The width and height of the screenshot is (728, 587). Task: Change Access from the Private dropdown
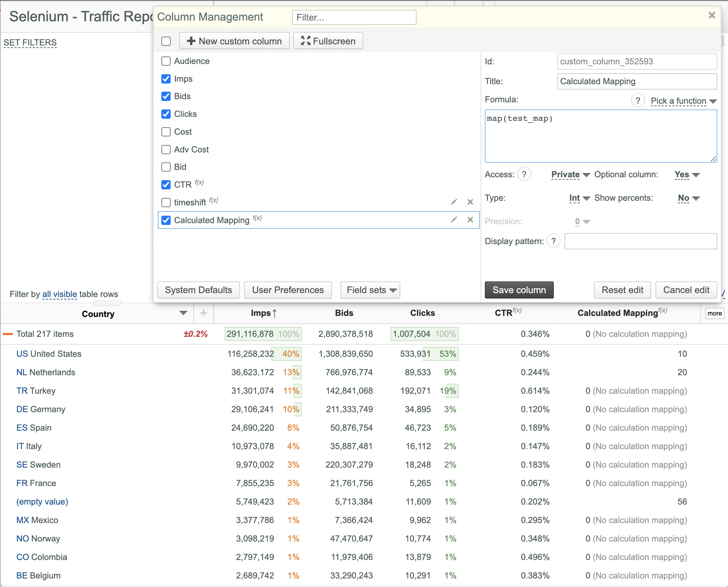pyautogui.click(x=570, y=174)
